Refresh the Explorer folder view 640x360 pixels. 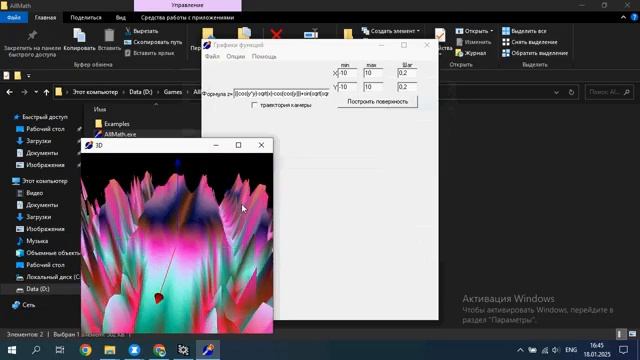[571, 92]
